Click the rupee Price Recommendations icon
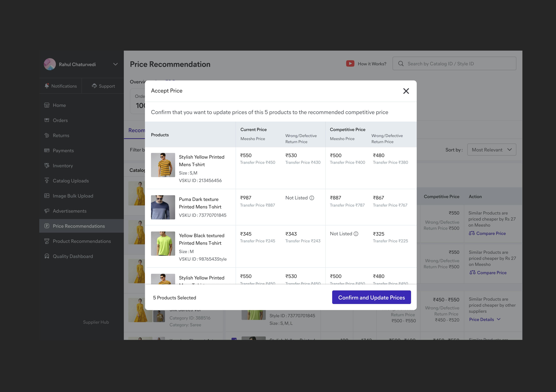556x392 pixels. (47, 226)
